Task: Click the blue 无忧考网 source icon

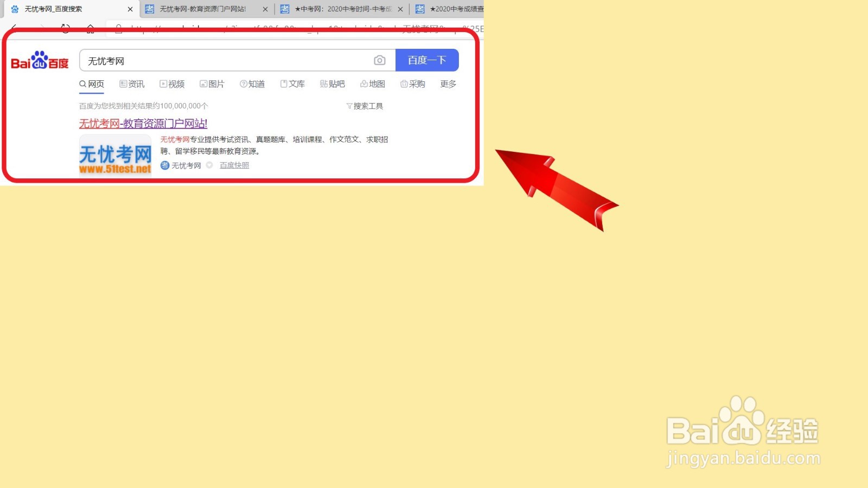Action: coord(165,165)
